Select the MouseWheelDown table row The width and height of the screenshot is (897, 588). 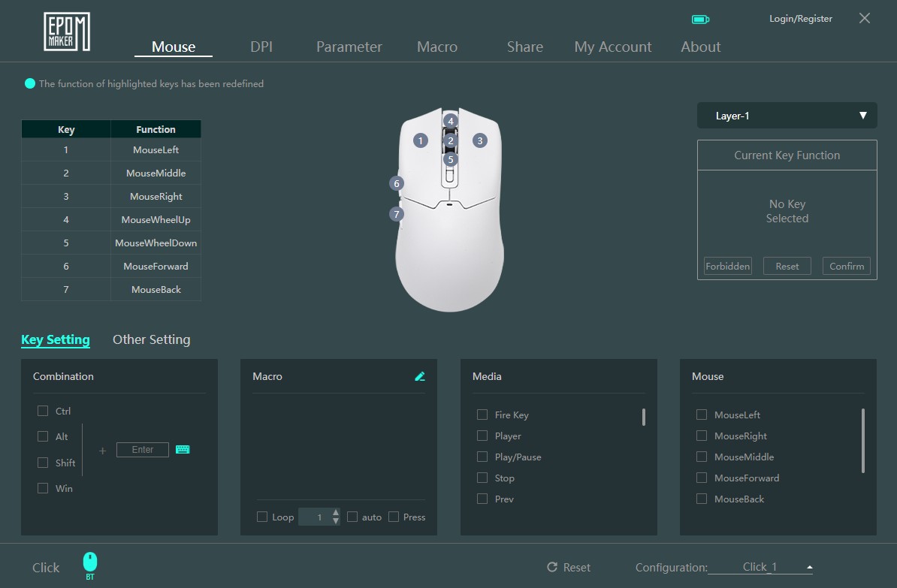point(111,243)
